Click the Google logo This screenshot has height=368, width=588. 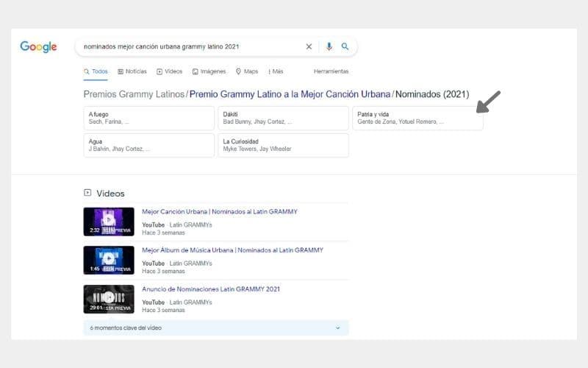pyautogui.click(x=38, y=46)
